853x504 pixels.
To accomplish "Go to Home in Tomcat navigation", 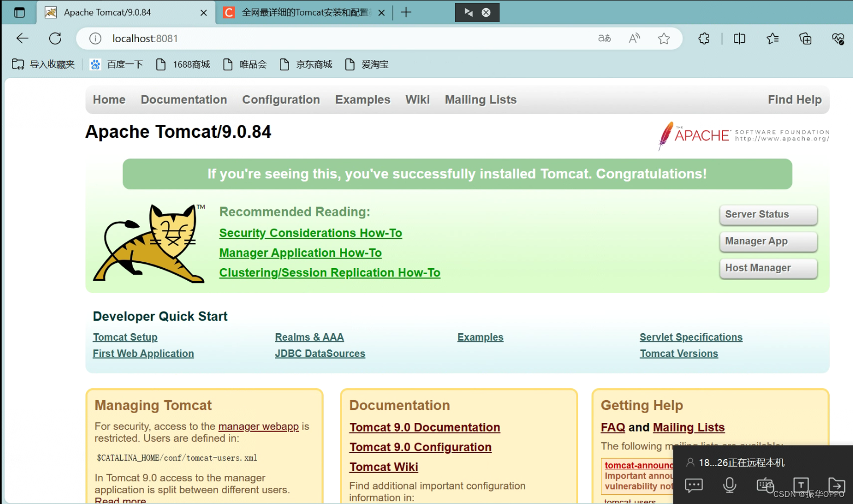I will [109, 100].
